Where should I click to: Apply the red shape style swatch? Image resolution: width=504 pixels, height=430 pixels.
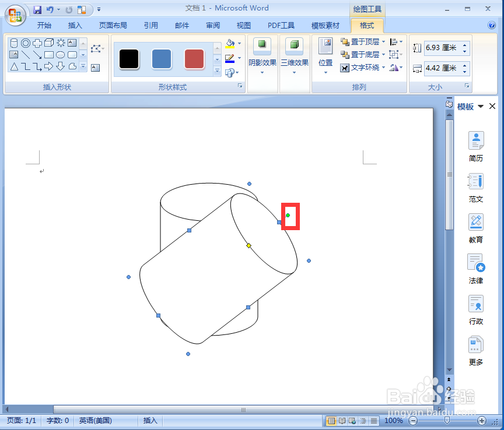[194, 59]
